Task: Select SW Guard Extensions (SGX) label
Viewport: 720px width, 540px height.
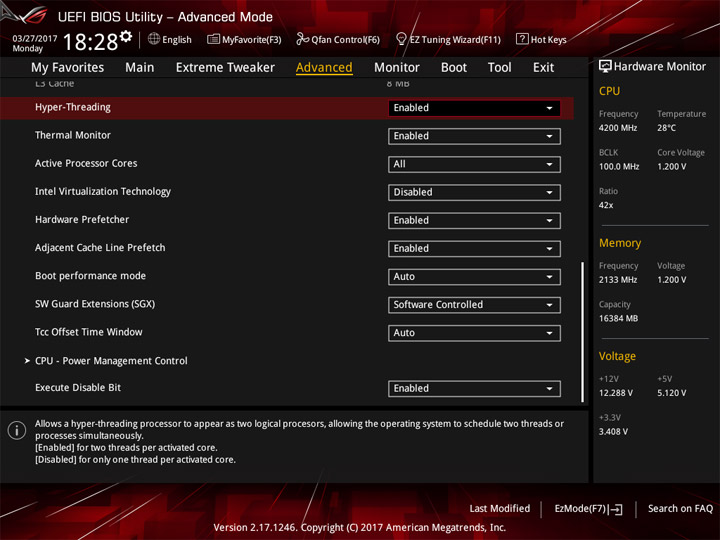Action: (x=95, y=304)
